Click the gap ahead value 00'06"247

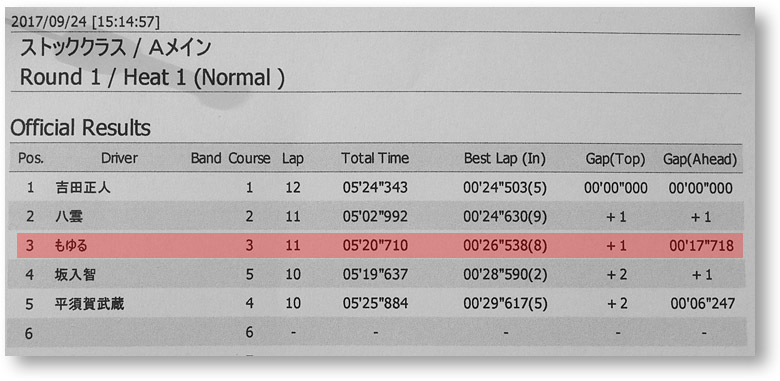tap(702, 304)
